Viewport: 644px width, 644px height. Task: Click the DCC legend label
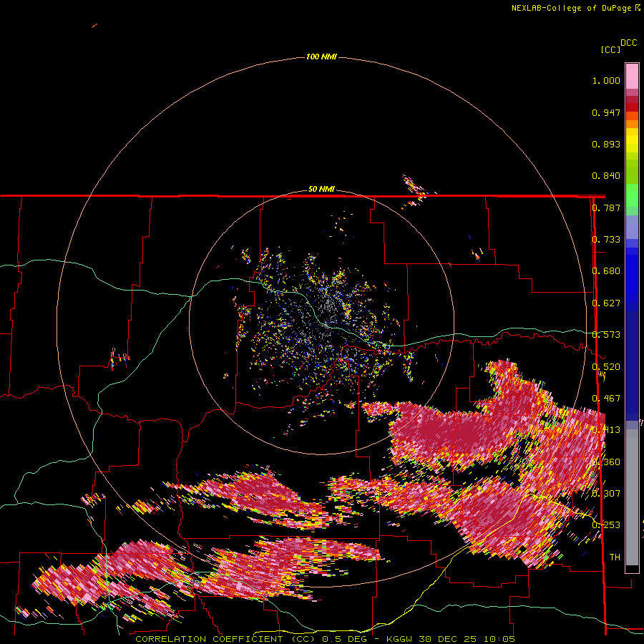[629, 43]
